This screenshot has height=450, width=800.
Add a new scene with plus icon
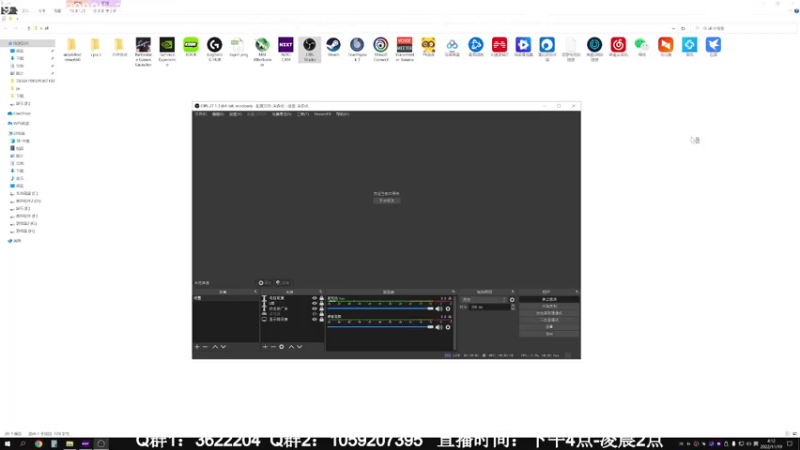click(197, 347)
